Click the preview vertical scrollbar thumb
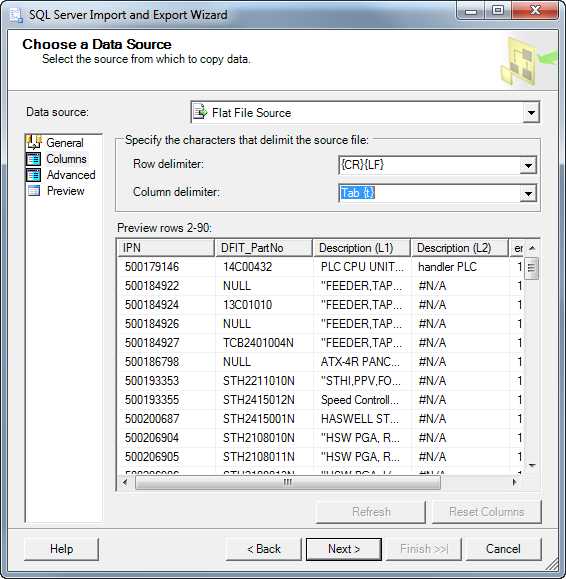 pyautogui.click(x=531, y=268)
